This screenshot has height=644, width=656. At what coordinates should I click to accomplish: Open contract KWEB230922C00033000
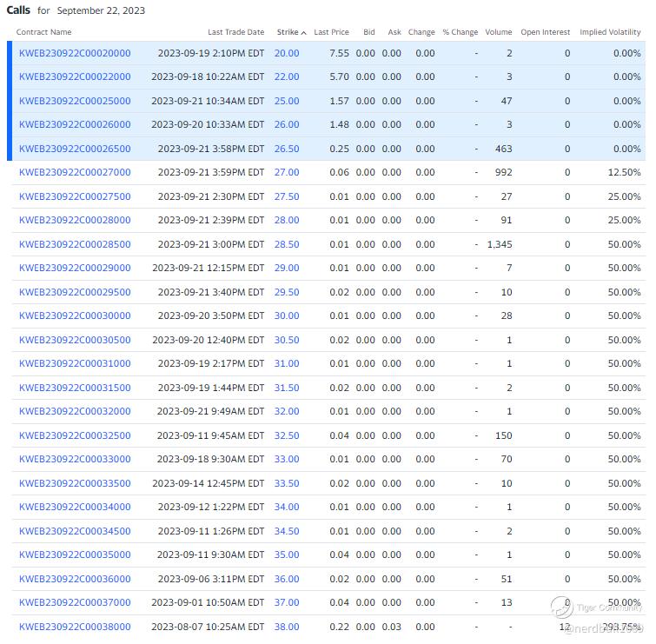pos(75,459)
